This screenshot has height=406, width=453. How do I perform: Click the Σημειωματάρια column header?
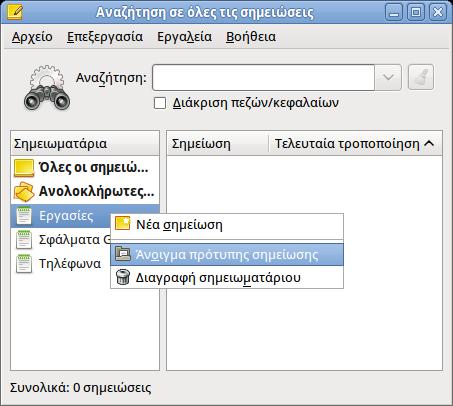[85, 144]
